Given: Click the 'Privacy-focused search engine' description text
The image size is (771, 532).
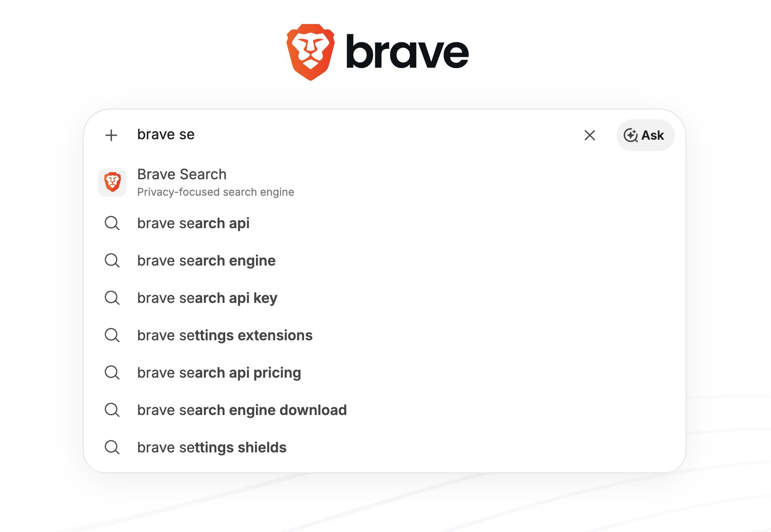Looking at the screenshot, I should point(215,192).
